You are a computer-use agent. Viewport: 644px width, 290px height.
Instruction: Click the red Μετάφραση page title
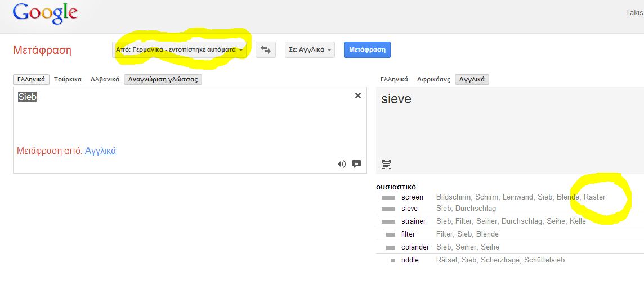tap(42, 50)
